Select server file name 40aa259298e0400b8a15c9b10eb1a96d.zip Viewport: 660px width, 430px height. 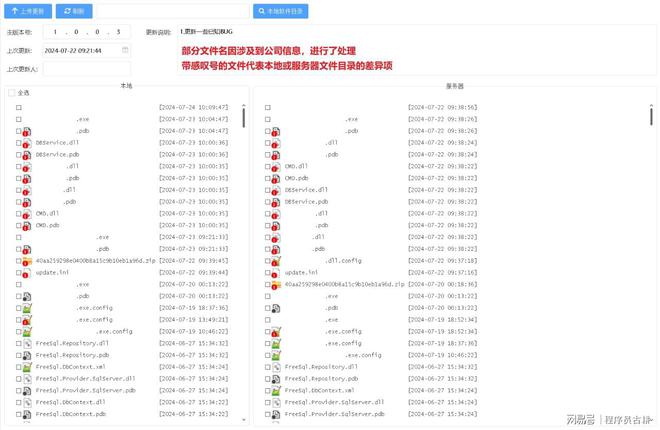click(344, 284)
